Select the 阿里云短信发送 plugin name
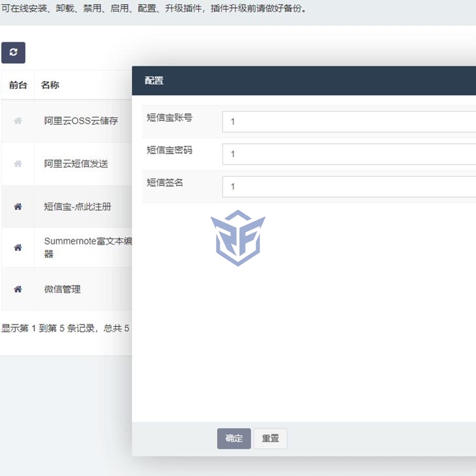This screenshot has height=476, width=476. [76, 164]
